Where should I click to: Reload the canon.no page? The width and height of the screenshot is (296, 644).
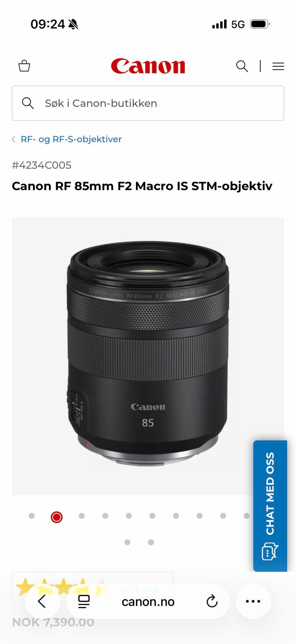[212, 601]
